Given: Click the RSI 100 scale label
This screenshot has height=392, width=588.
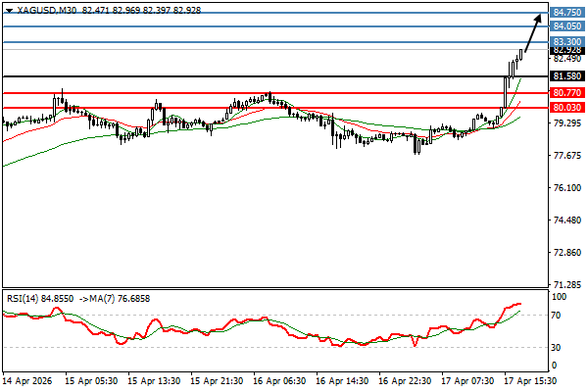Looking at the screenshot, I should coord(561,296).
